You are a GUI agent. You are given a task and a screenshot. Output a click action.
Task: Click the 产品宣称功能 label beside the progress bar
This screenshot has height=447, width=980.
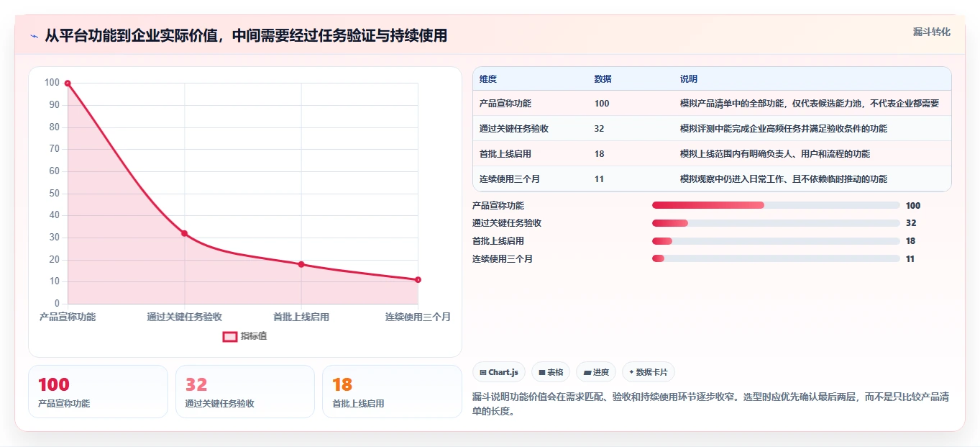click(498, 206)
